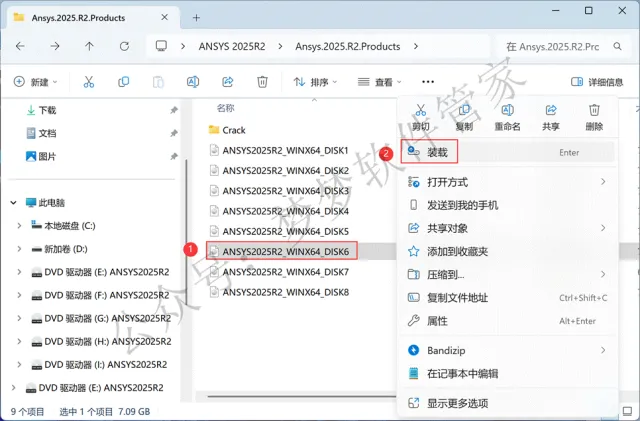Open the Bandizip submenu
The image size is (640, 421).
(507, 350)
